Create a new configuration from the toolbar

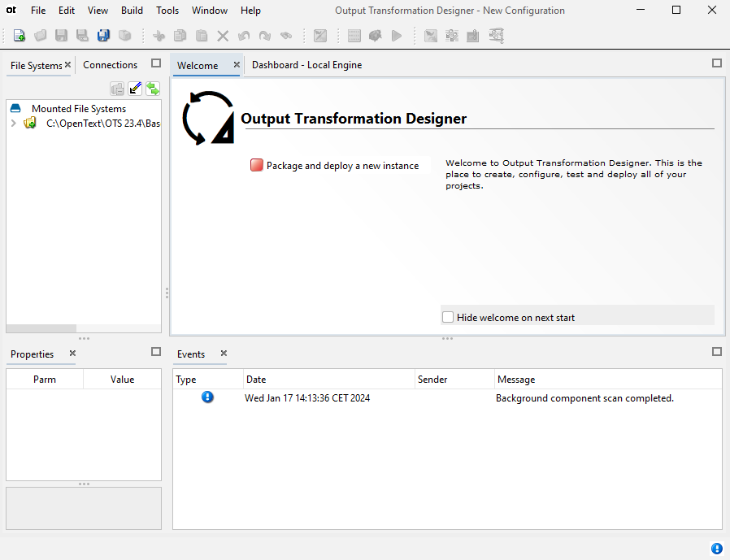pos(19,36)
